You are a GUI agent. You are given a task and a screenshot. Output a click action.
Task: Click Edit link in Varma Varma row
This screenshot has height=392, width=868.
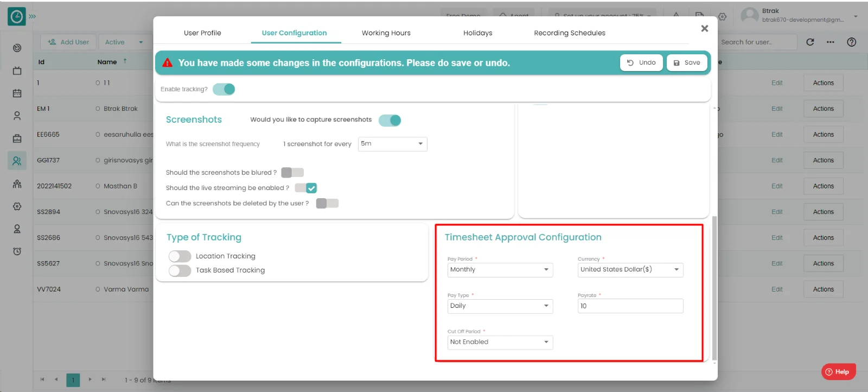pyautogui.click(x=777, y=289)
